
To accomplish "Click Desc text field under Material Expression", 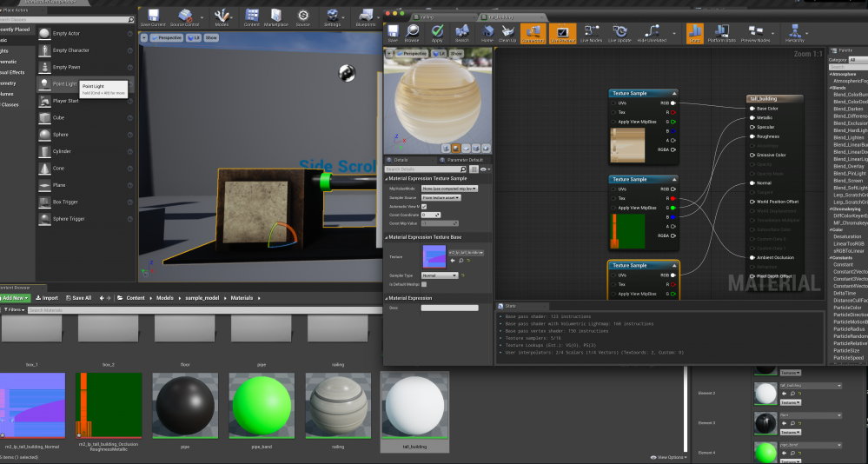I will [x=449, y=308].
